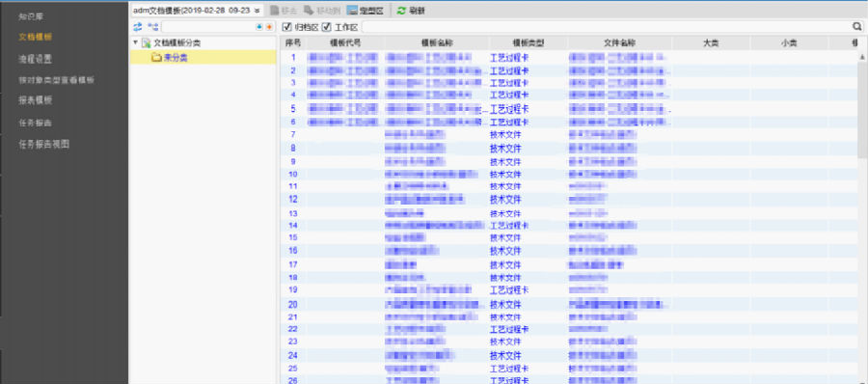The image size is (868, 384).
Task: Click the 定型区 toolbar button
Action: point(366,11)
